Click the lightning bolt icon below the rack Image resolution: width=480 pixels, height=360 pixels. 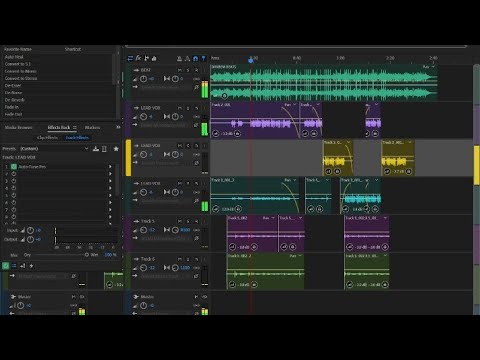click(x=31, y=266)
